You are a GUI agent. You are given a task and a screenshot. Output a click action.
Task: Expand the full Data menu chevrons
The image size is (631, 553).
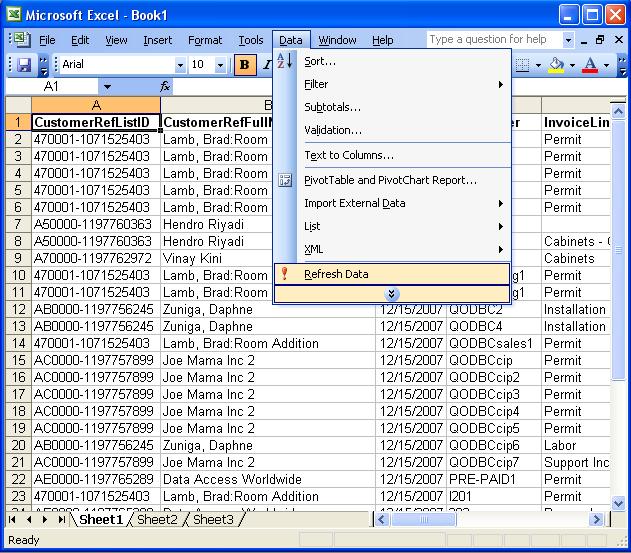click(392, 294)
